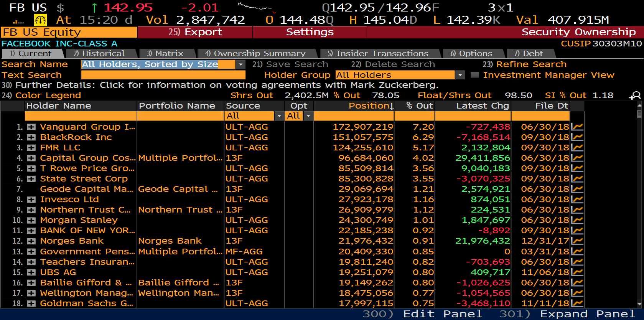Enable Investment Manager View checkbox
This screenshot has width=644, height=320.
[x=474, y=75]
